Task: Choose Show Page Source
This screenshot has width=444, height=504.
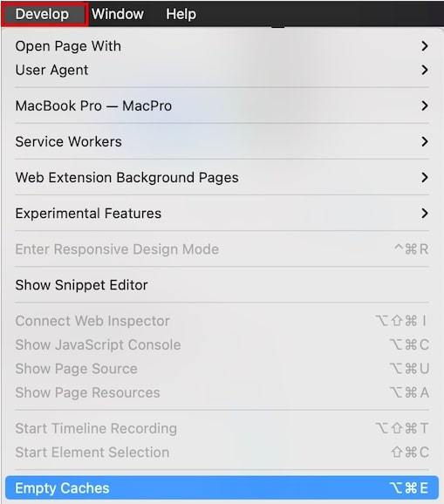Action: click(x=222, y=368)
